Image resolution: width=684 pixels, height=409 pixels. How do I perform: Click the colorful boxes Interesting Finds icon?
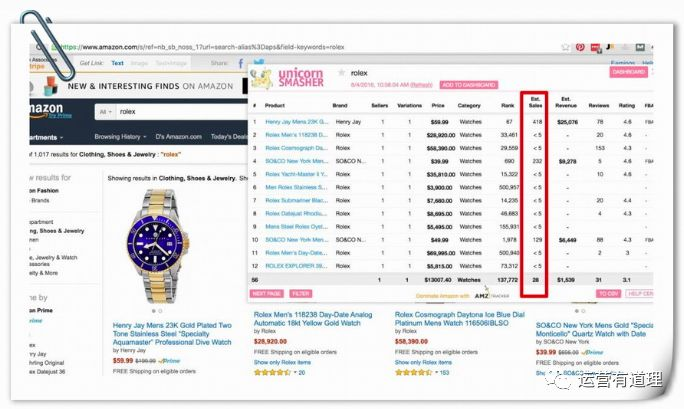click(x=51, y=85)
